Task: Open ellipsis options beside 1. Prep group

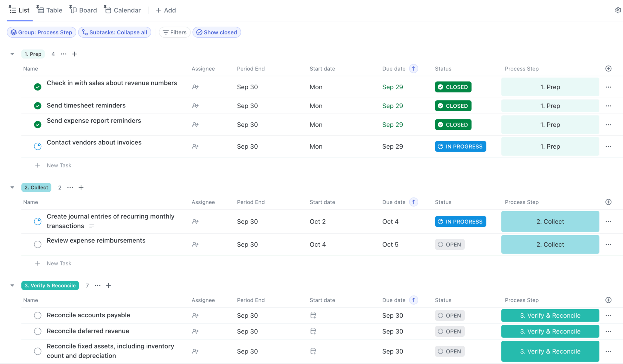Action: click(x=64, y=54)
